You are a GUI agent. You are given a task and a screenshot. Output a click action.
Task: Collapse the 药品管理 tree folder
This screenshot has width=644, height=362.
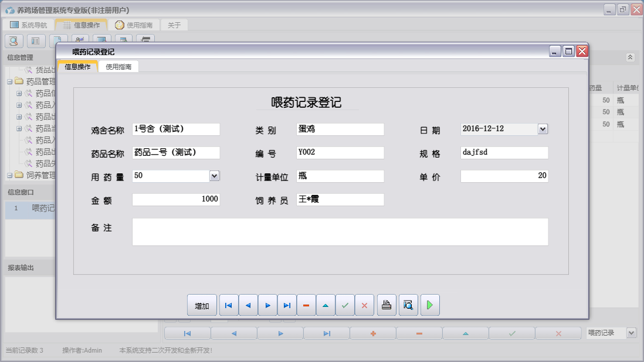tap(10, 81)
